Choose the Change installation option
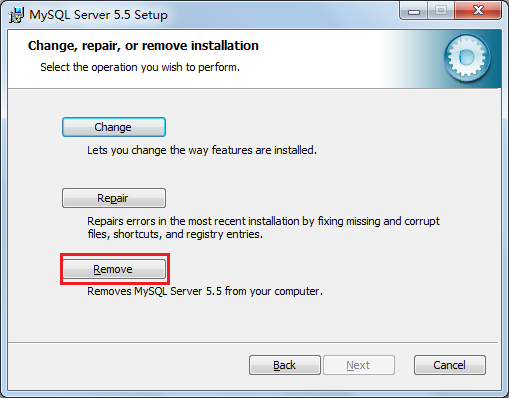This screenshot has height=398, width=509. (x=114, y=127)
